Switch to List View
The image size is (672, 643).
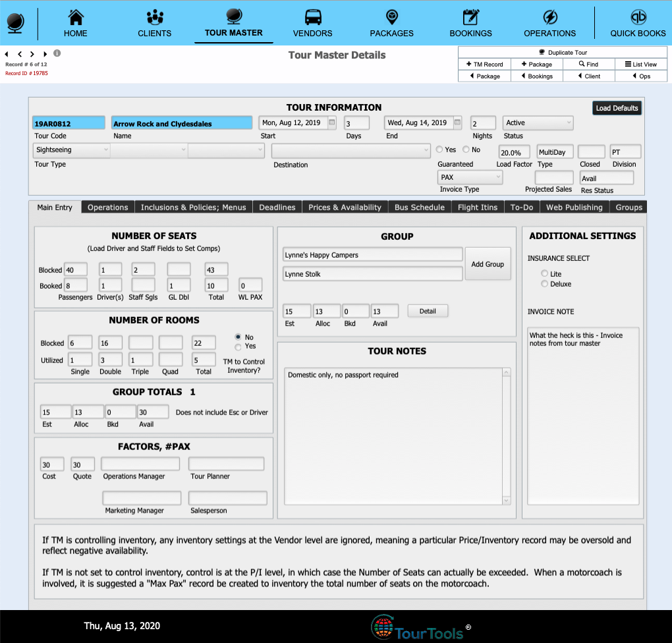click(641, 65)
